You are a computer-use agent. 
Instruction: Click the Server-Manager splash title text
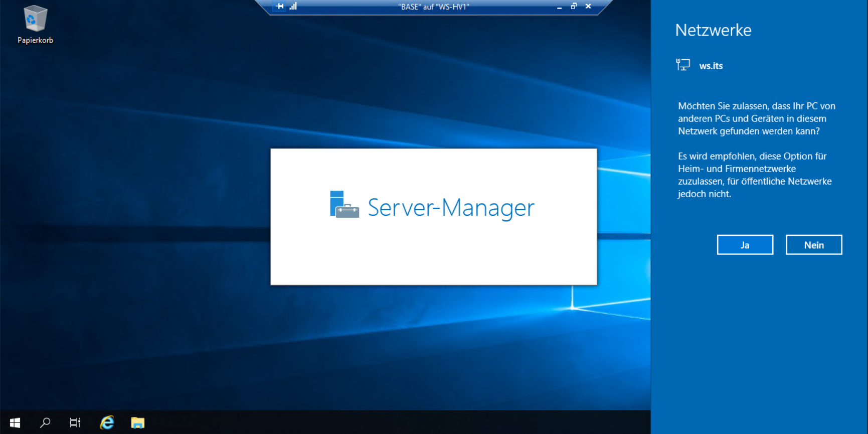click(451, 208)
